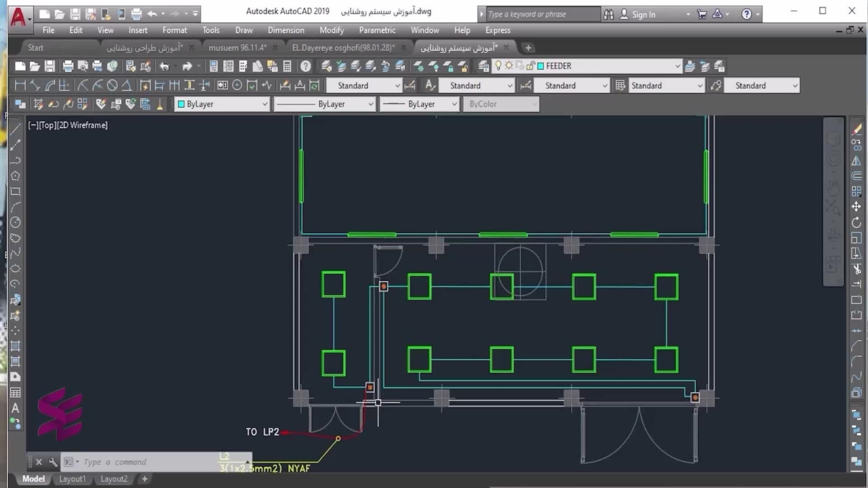Open the QuickCalc calculator tool

pos(287,66)
